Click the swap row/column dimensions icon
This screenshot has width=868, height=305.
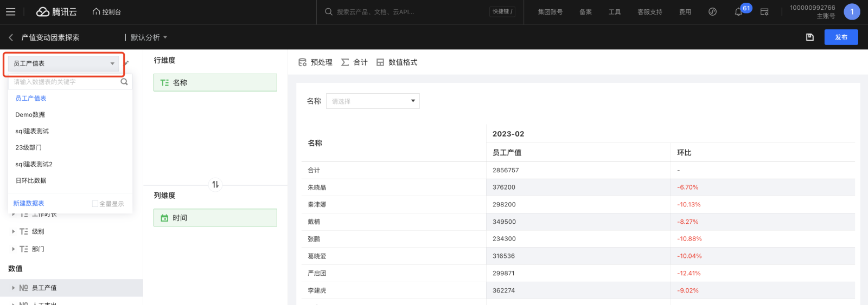click(215, 185)
